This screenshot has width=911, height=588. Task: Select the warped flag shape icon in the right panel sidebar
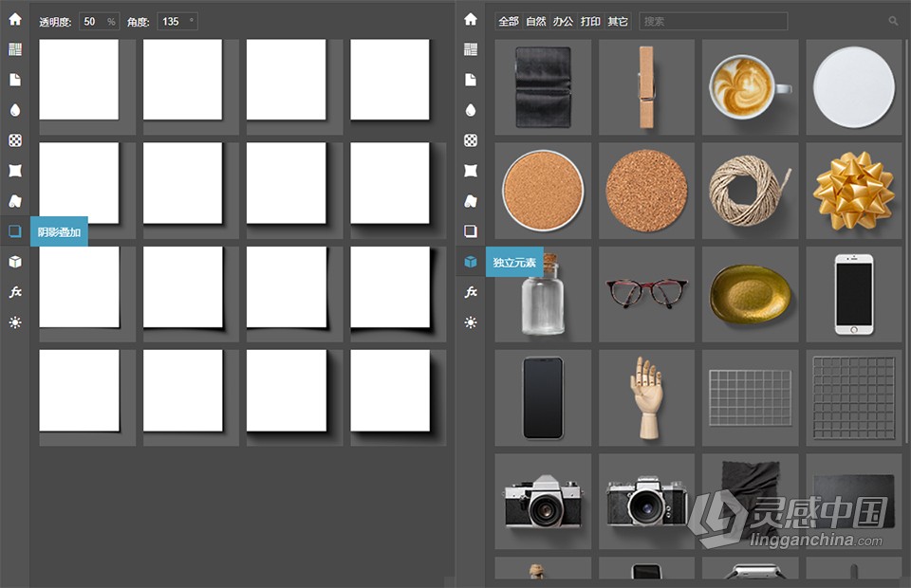[x=471, y=170]
